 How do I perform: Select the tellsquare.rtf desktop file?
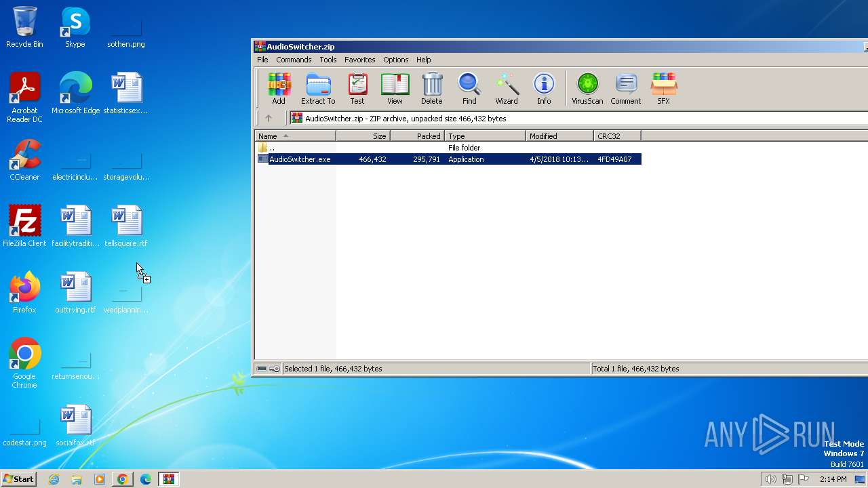[126, 226]
